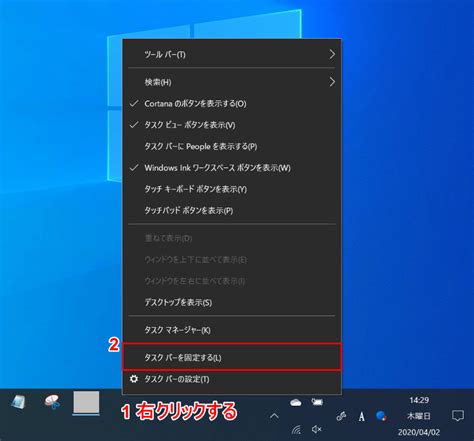Uncheck タスク ビュー ボタンを表示(V)
This screenshot has height=441, width=474.
pyautogui.click(x=232, y=125)
